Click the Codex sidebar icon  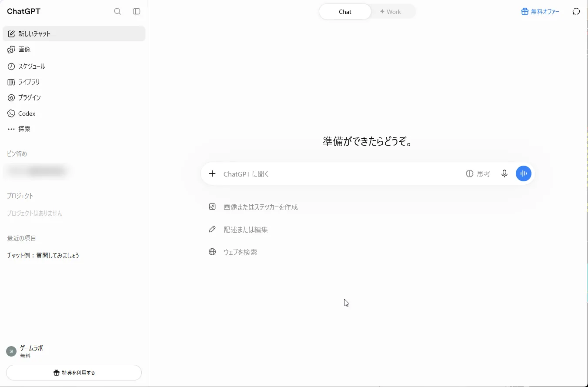pos(11,113)
